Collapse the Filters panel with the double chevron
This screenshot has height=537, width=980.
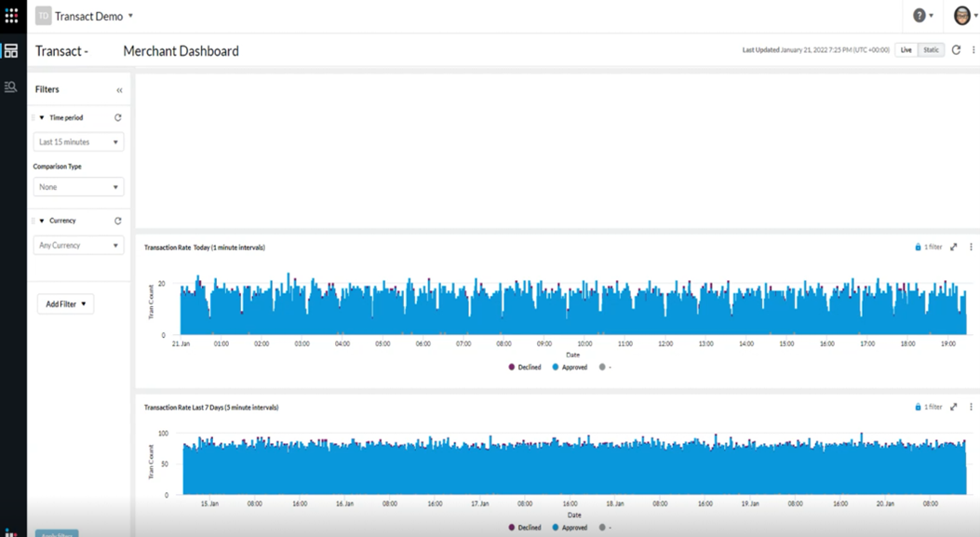(x=118, y=89)
